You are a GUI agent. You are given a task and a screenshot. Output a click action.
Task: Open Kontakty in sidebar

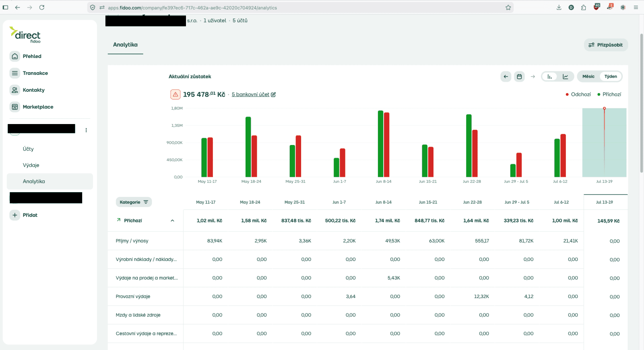34,90
